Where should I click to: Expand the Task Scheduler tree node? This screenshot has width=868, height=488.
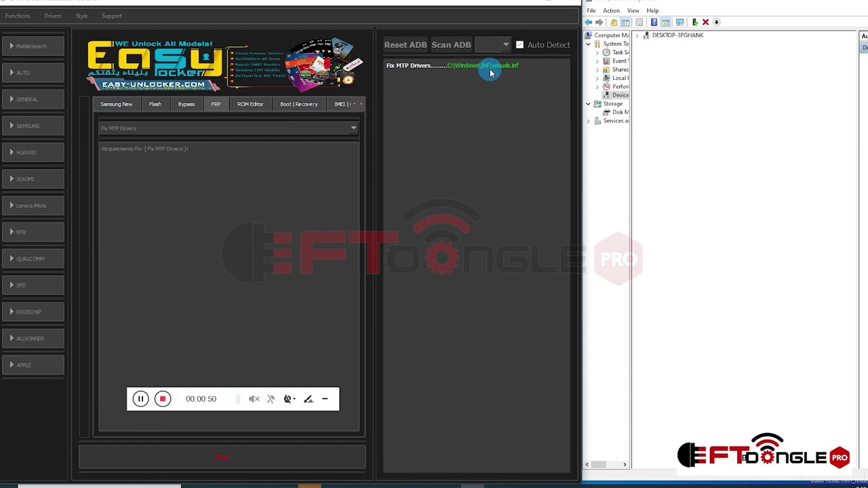click(x=597, y=52)
